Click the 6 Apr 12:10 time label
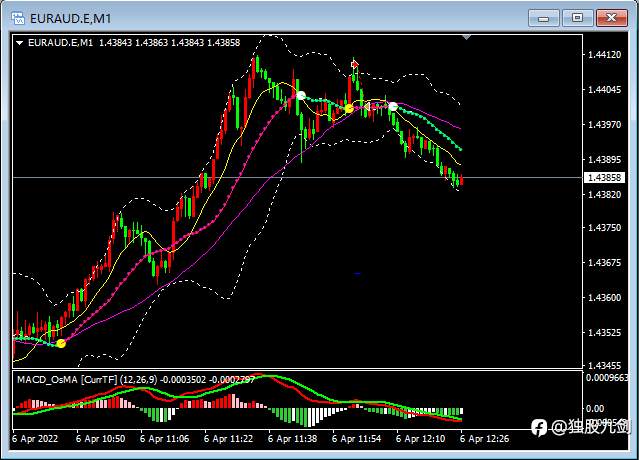639x460 pixels. pos(420,439)
